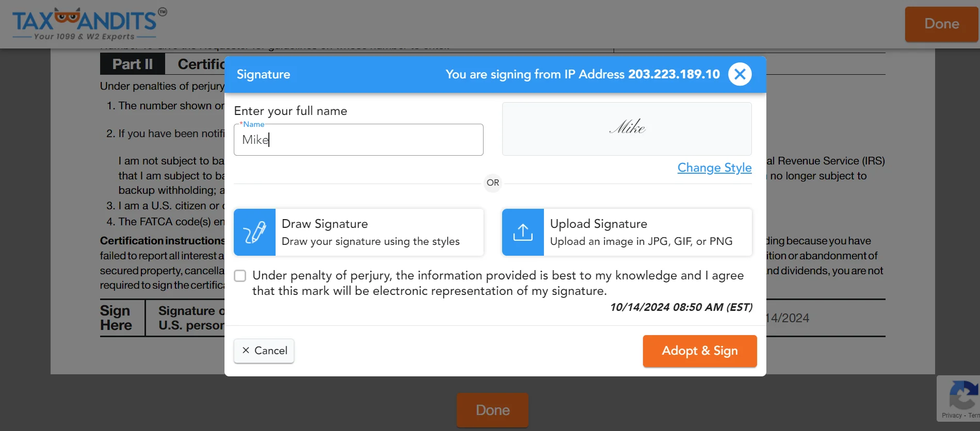Click the Cancel button
The height and width of the screenshot is (431, 980).
pos(264,351)
